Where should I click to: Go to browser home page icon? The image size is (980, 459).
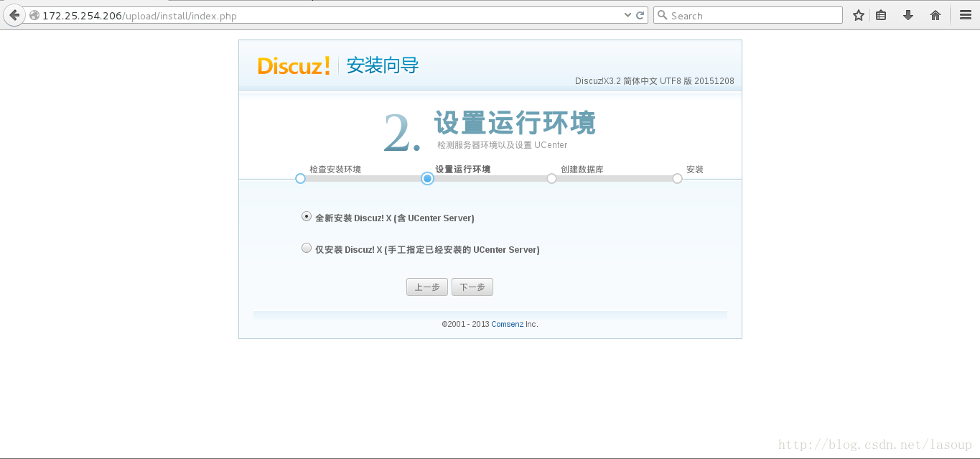935,15
